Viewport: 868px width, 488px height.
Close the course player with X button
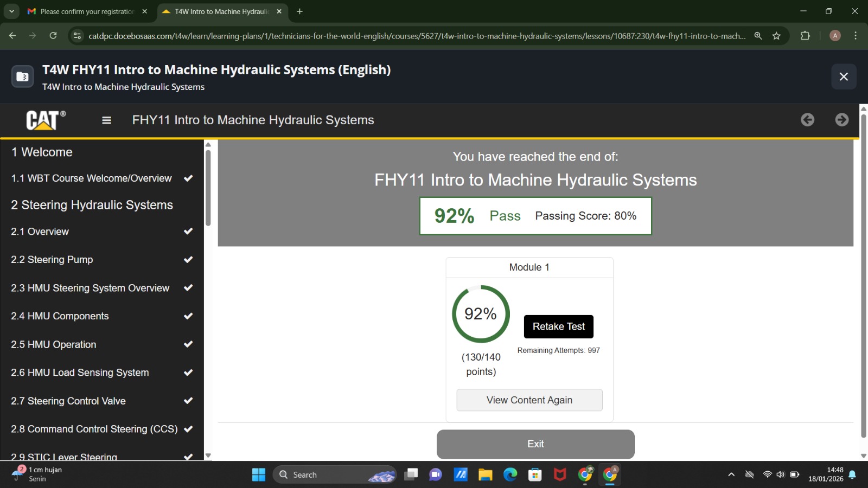(x=844, y=76)
